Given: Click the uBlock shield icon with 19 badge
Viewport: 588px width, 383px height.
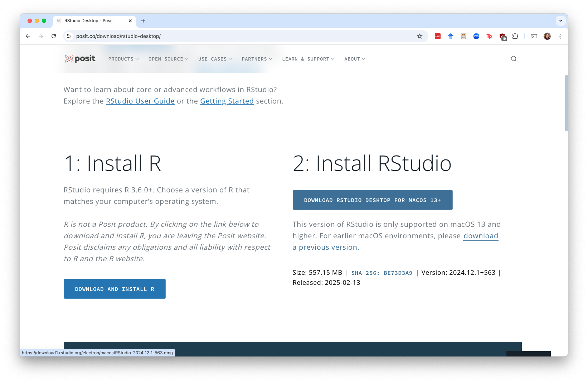Looking at the screenshot, I should (x=502, y=37).
